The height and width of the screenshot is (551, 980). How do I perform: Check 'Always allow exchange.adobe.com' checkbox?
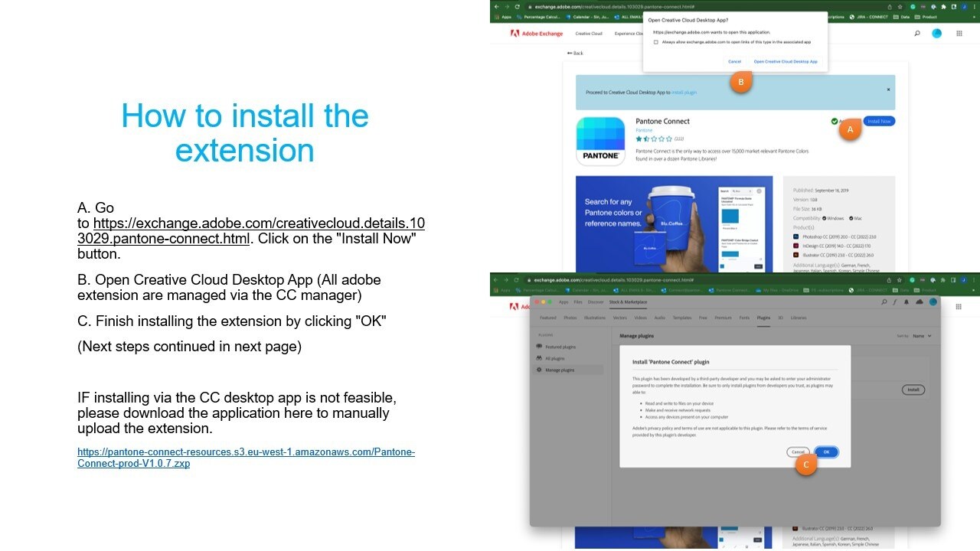(x=656, y=42)
